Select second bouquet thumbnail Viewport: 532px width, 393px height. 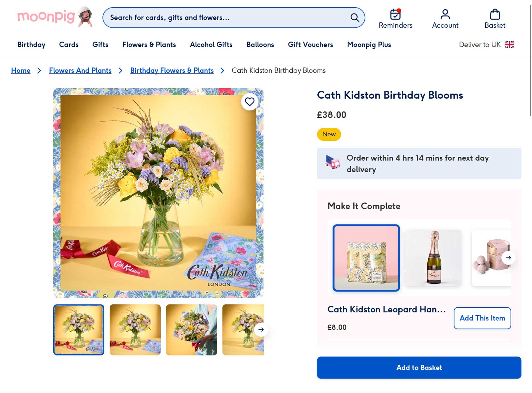[x=135, y=330]
